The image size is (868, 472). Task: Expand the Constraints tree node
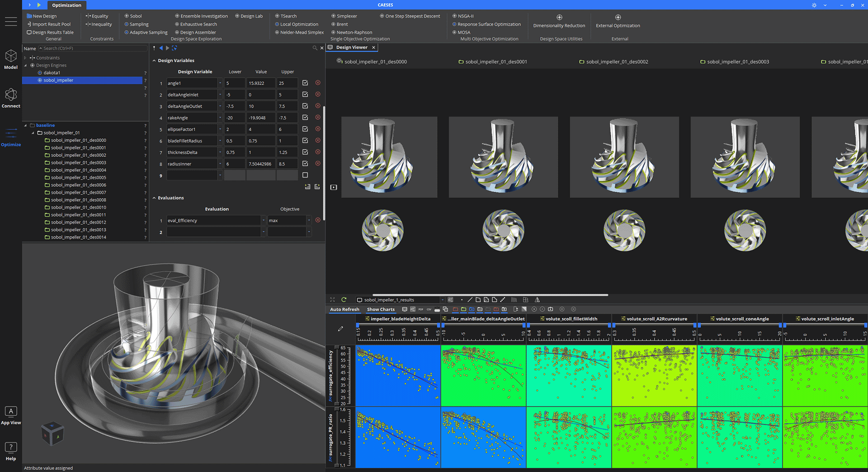click(x=25, y=58)
